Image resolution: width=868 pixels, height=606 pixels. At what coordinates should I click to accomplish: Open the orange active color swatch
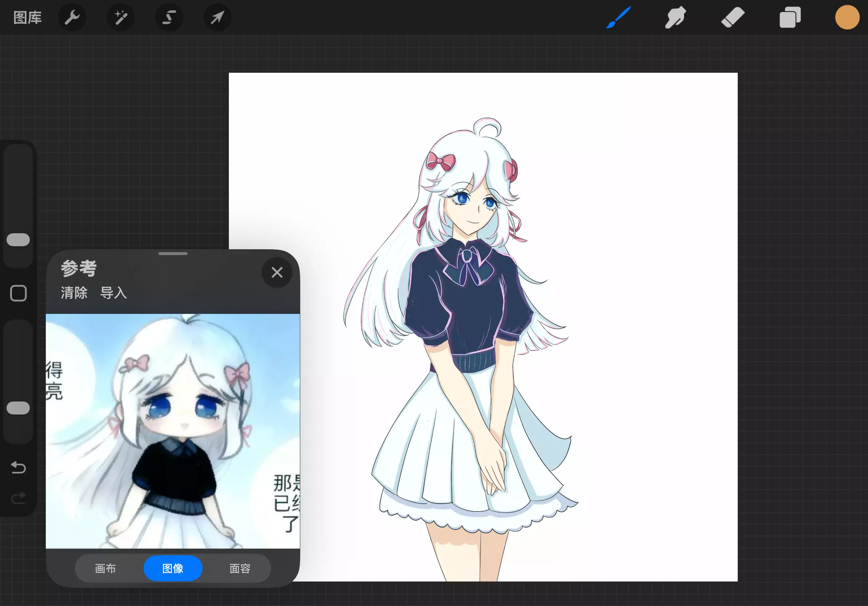(x=847, y=17)
